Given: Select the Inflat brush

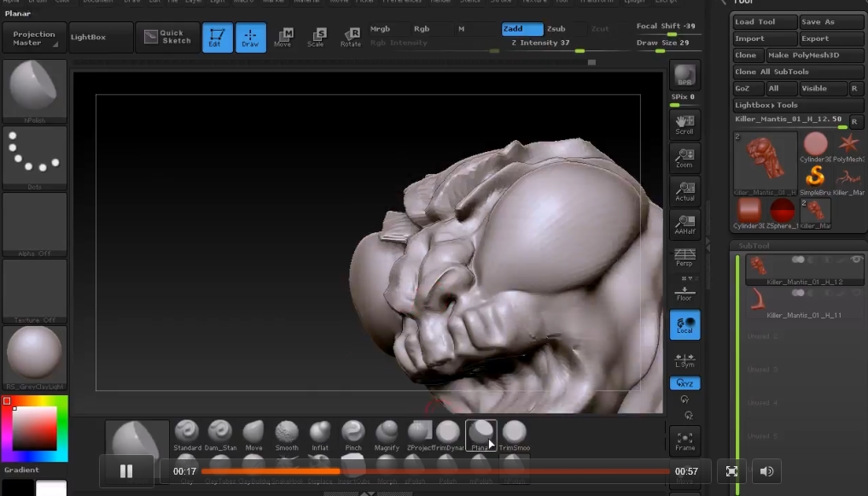Looking at the screenshot, I should (x=320, y=435).
